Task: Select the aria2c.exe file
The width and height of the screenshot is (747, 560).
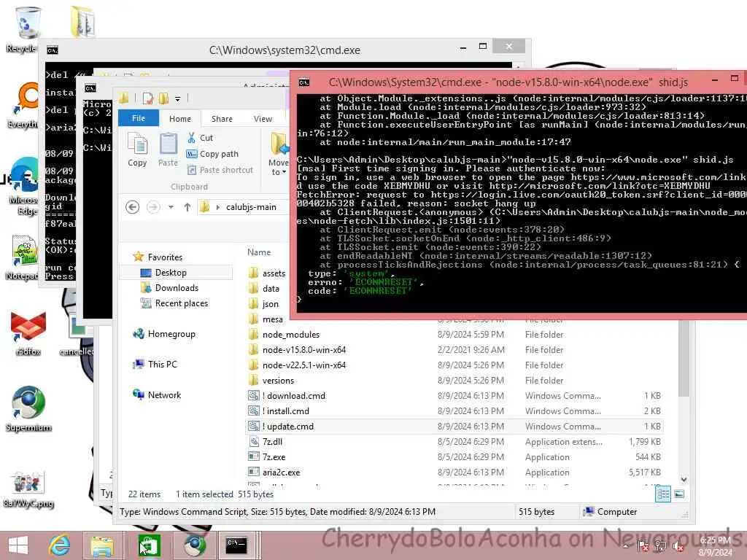Action: pyautogui.click(x=274, y=472)
